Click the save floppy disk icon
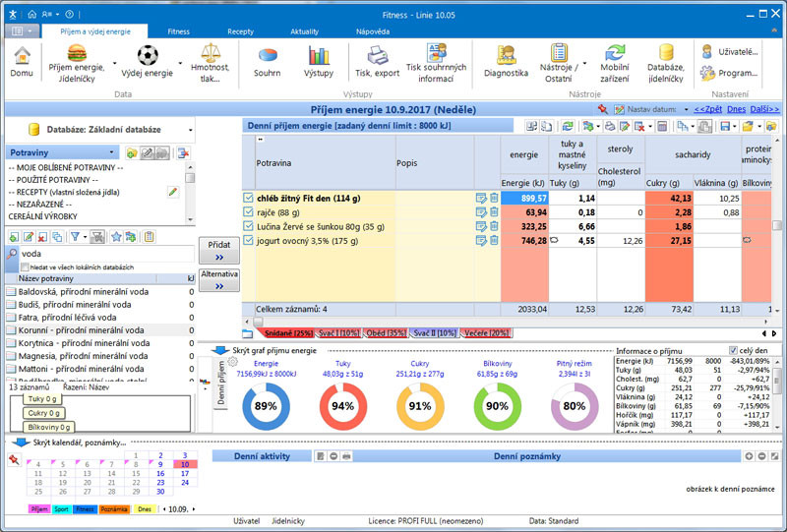Image resolution: width=787 pixels, height=532 pixels. pyautogui.click(x=725, y=126)
